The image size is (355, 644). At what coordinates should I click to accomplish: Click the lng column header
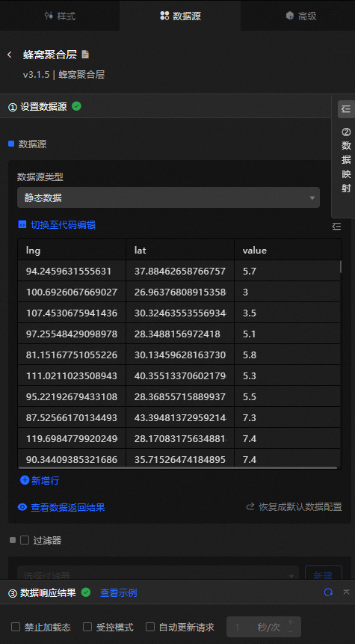point(72,250)
